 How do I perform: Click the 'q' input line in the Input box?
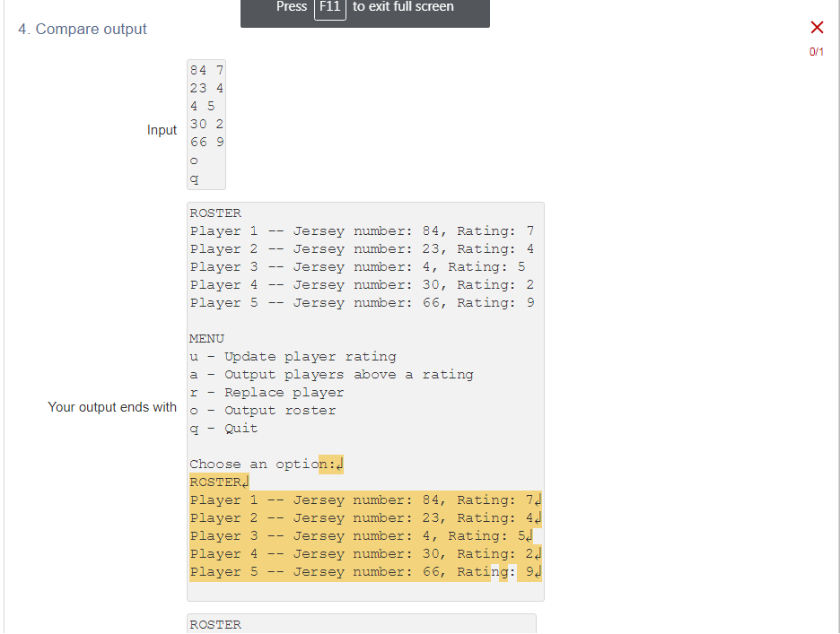coord(194,178)
